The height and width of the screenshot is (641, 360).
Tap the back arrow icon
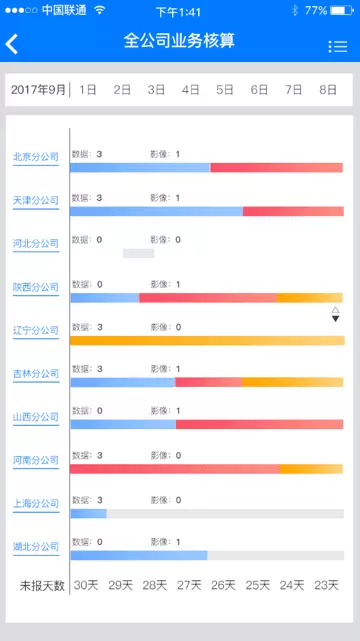point(12,44)
